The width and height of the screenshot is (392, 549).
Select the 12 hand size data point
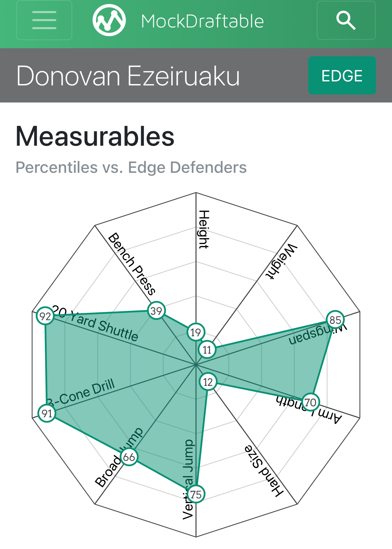click(208, 382)
